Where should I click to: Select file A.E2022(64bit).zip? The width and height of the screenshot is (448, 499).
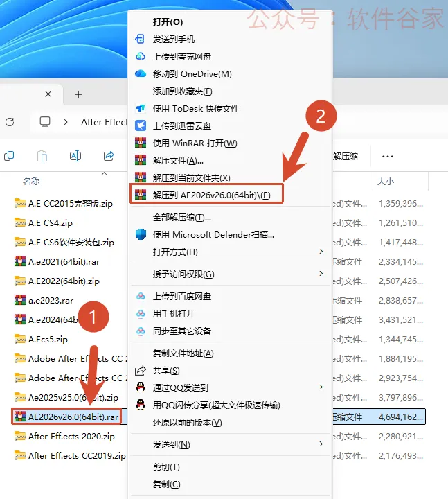click(x=64, y=281)
